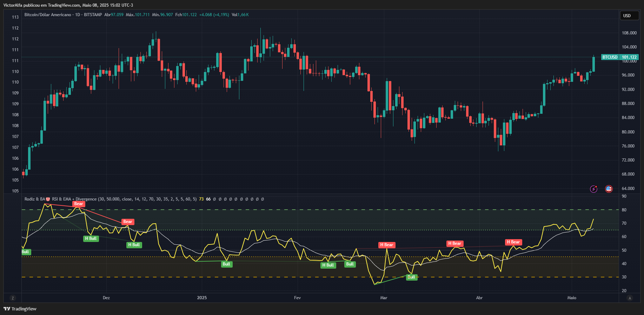Click the Maio label on the time axis
The width and height of the screenshot is (644, 315).
pos(572,298)
